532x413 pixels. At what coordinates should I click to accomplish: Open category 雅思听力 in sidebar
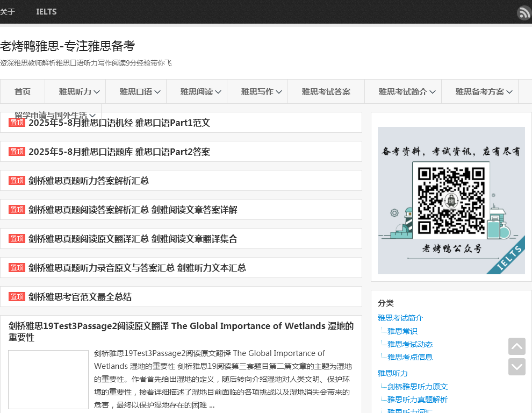point(393,373)
